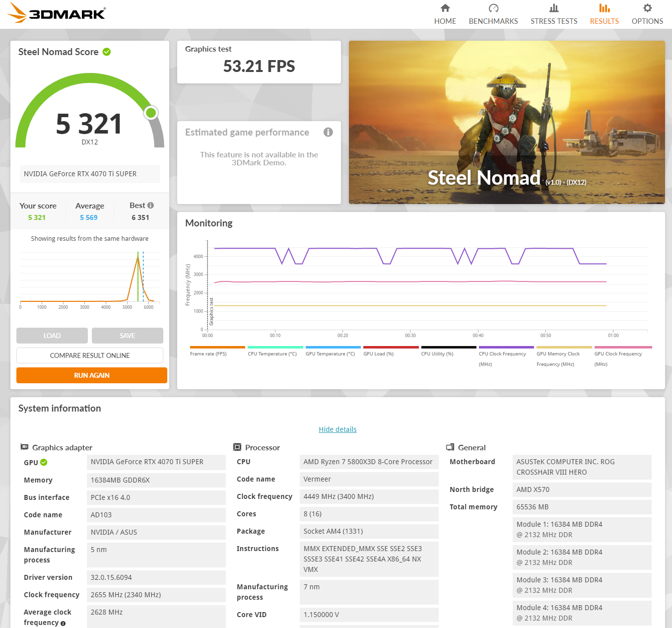Click NVIDIA GeForce RTX 4070 Ti SUPER under score
Viewport: 672px width, 628px height.
(90, 174)
